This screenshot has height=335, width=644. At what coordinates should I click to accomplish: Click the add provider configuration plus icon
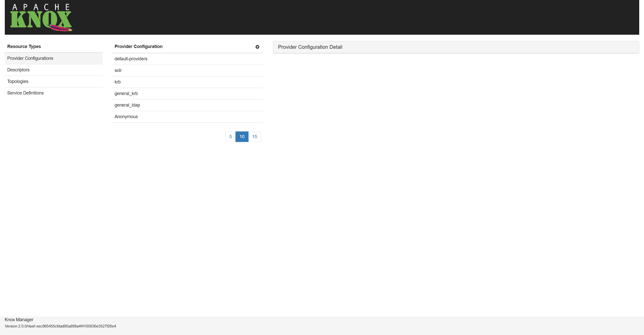(257, 47)
